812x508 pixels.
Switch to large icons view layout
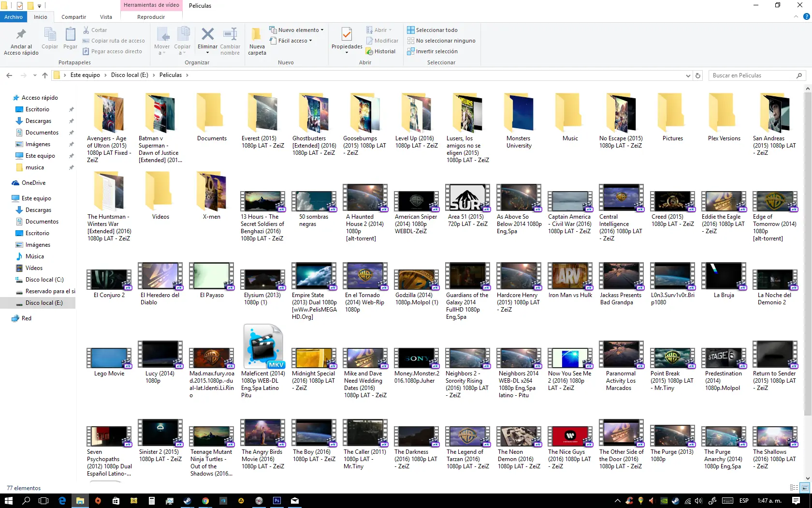(x=805, y=488)
